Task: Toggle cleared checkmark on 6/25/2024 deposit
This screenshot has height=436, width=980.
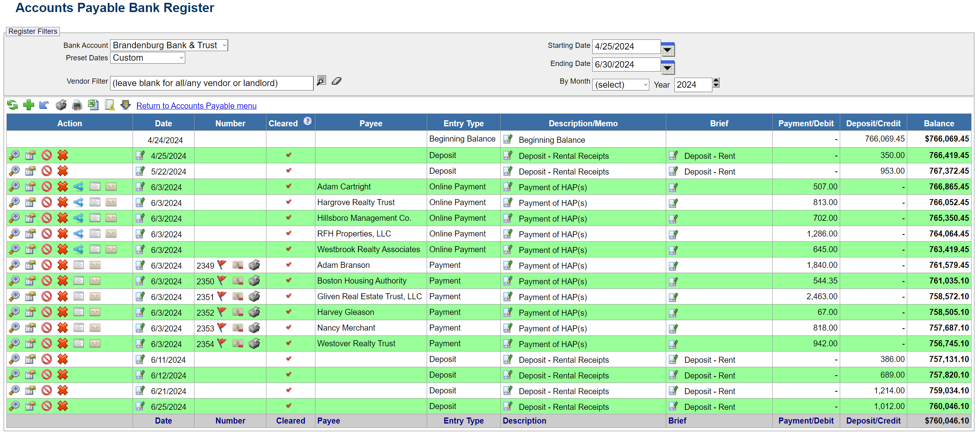Action: (x=288, y=406)
